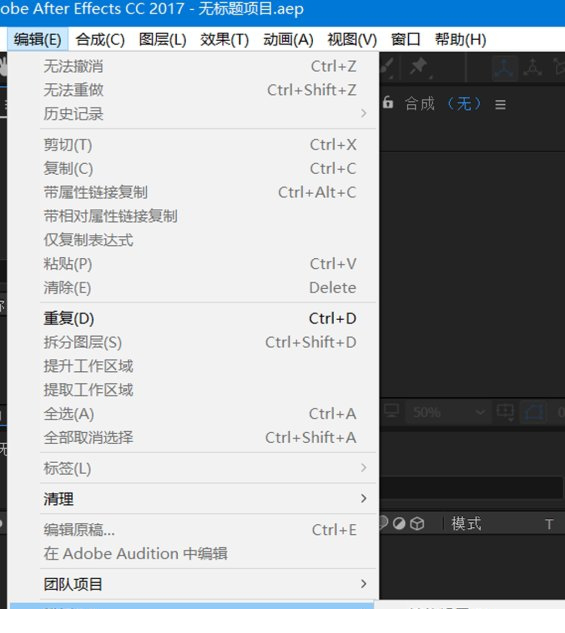Choose 粘贴(P) menu entry
565x633 pixels.
click(193, 264)
